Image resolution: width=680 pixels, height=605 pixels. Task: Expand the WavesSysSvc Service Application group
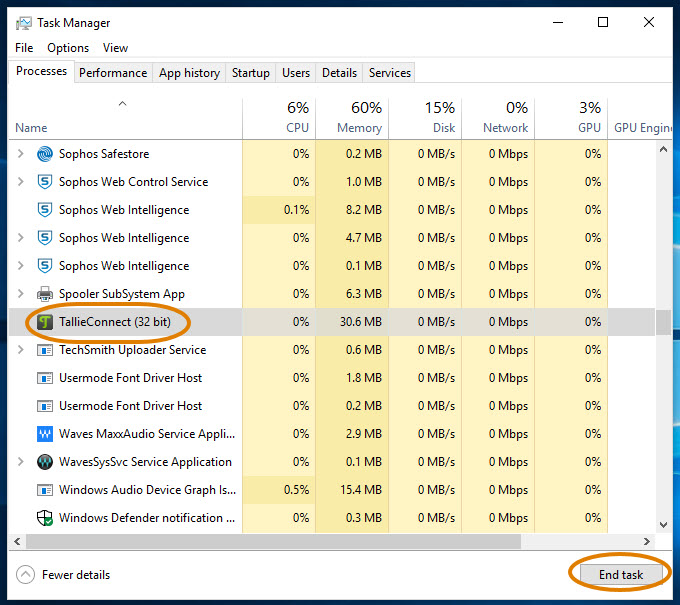(20, 461)
